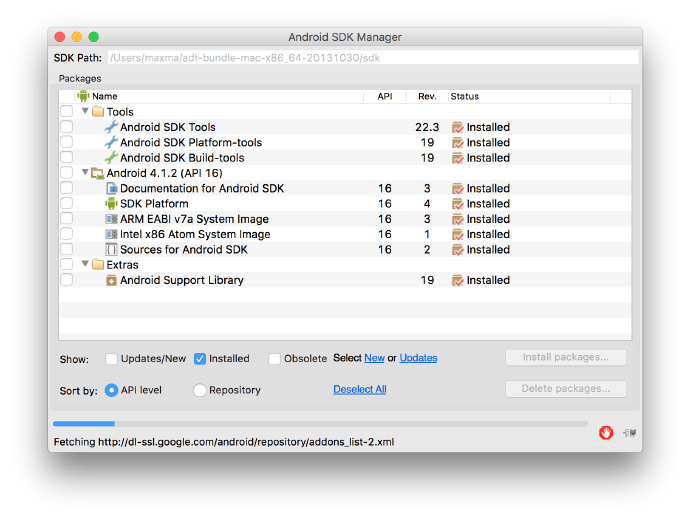
Task: Click the green Build-tools wrench icon
Action: coord(111,157)
